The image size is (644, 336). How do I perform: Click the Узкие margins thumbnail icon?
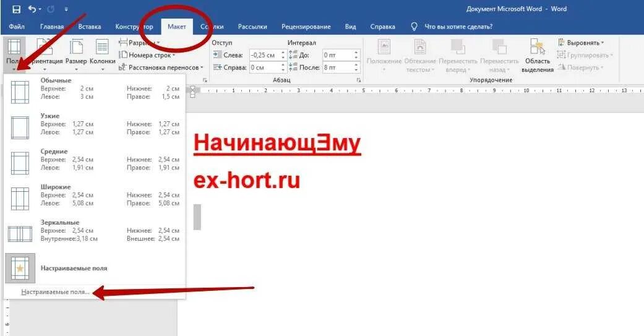pyautogui.click(x=20, y=127)
